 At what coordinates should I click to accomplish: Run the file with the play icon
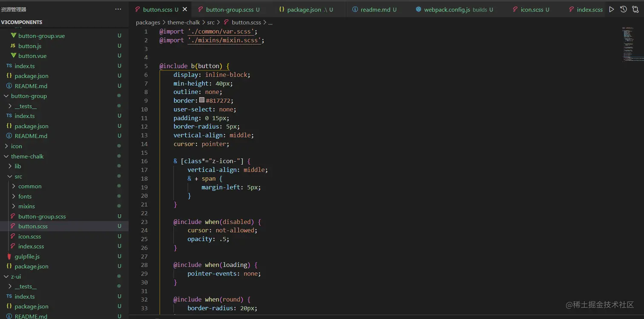coord(612,9)
